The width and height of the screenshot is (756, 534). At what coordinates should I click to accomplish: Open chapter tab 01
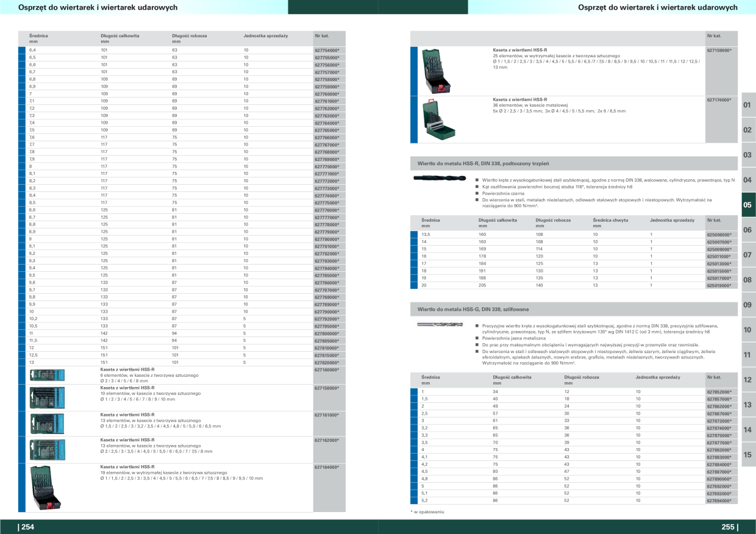click(x=748, y=105)
